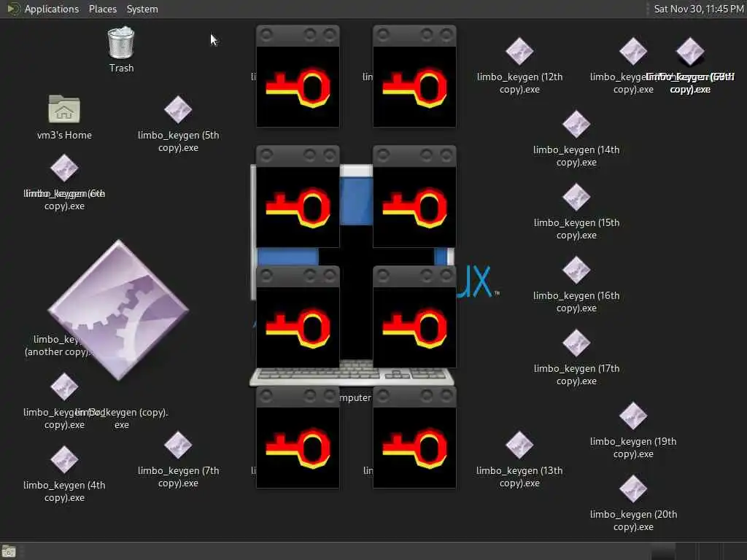Screen dimensions: 747x560
Task: Click the Sat Nov 30 11:45 PM clock
Action: [698, 9]
